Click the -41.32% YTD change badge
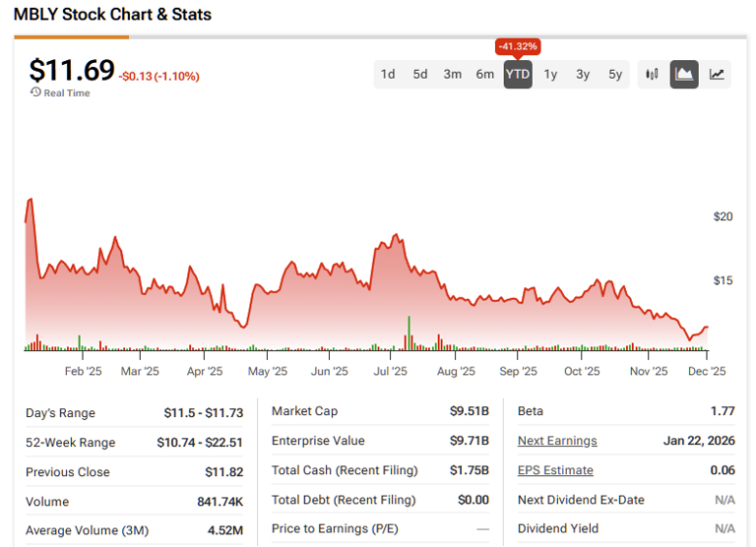 518,46
